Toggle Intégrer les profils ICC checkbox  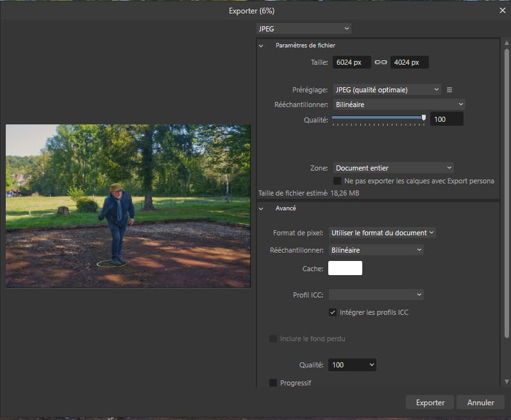333,312
